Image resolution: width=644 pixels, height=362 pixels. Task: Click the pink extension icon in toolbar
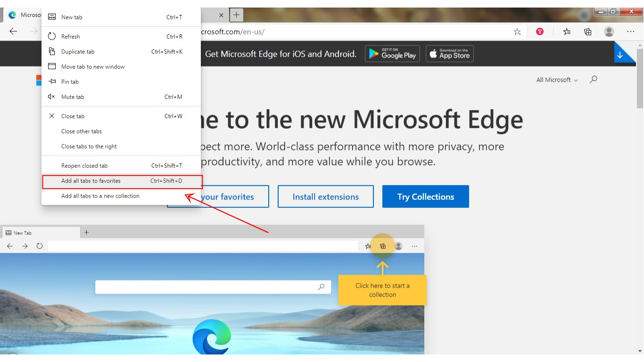tap(540, 32)
